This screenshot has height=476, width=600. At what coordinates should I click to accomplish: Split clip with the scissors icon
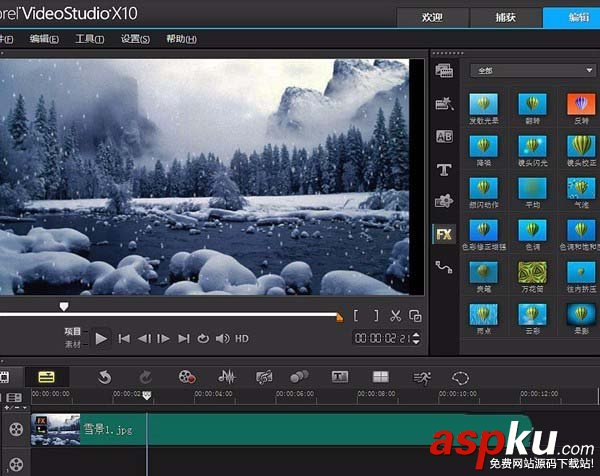395,316
